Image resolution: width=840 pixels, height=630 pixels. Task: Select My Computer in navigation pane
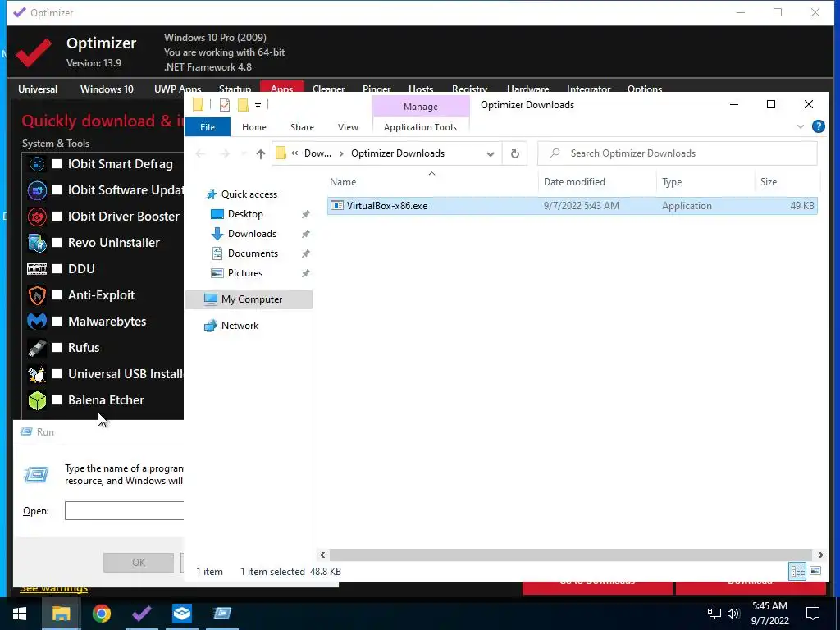tap(249, 299)
